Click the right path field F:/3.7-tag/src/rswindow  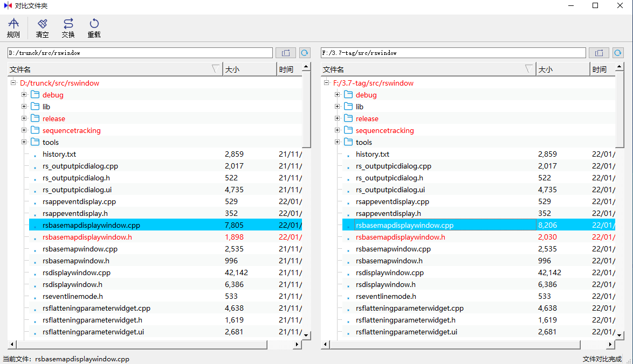click(453, 53)
